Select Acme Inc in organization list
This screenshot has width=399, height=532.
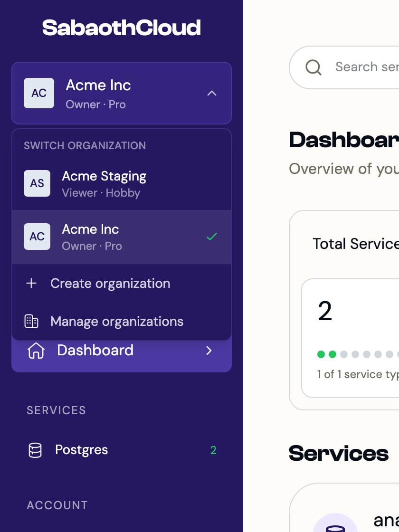point(122,237)
